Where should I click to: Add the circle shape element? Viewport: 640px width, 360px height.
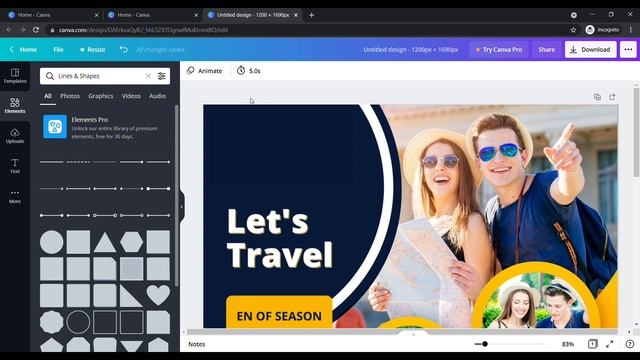pyautogui.click(x=51, y=242)
